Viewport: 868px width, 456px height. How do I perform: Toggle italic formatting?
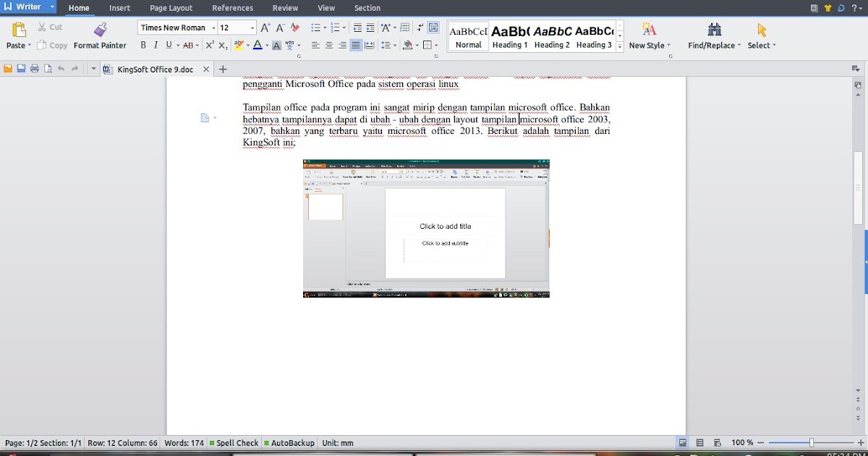point(156,45)
